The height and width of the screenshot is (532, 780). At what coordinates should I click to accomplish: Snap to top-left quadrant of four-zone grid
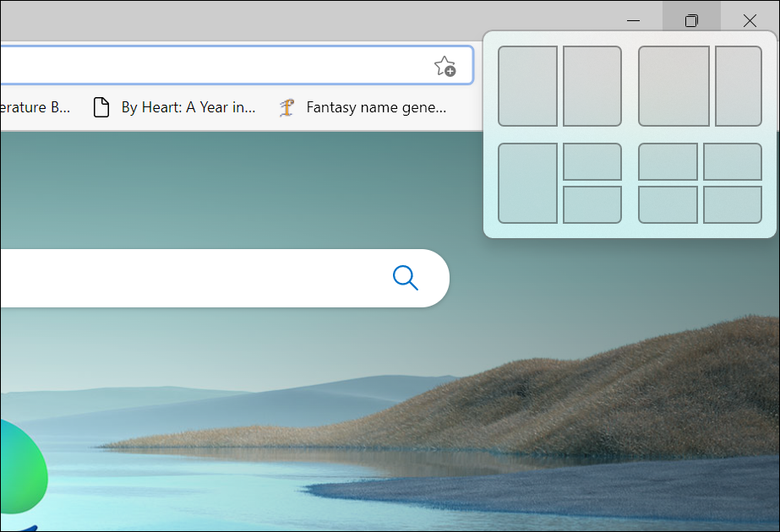coord(668,161)
